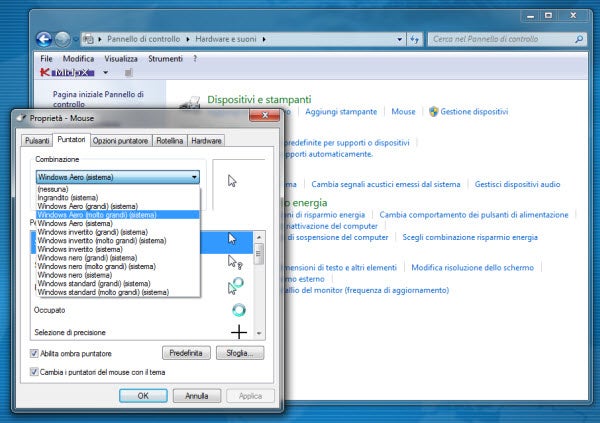
Task: Click Scegli combinazione risparmio energia link
Action: (470, 237)
